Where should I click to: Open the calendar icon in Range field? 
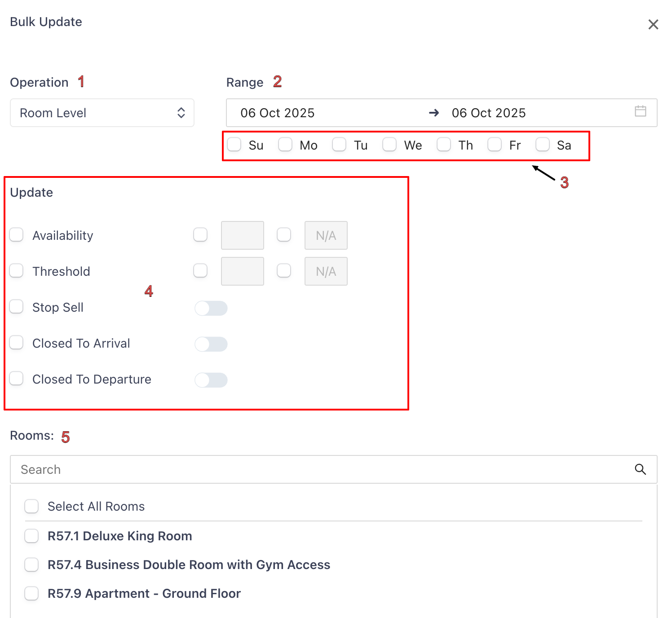pos(640,111)
